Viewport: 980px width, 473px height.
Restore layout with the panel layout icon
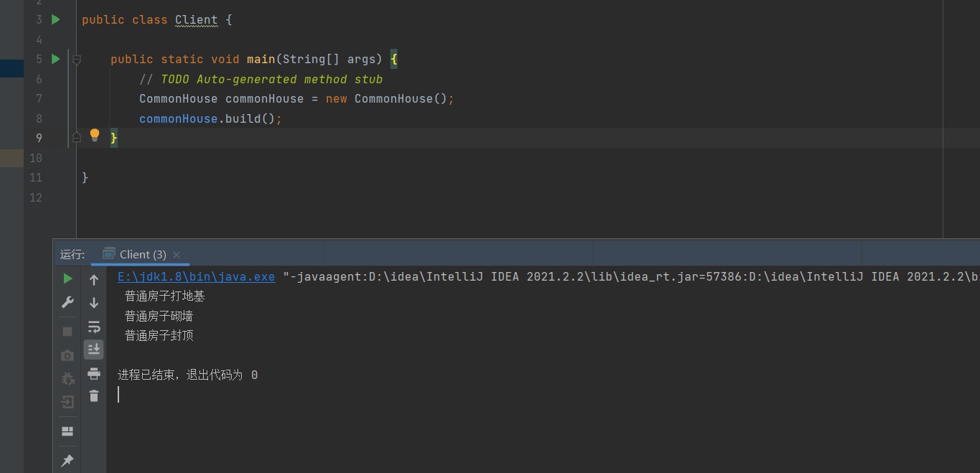pyautogui.click(x=67, y=431)
